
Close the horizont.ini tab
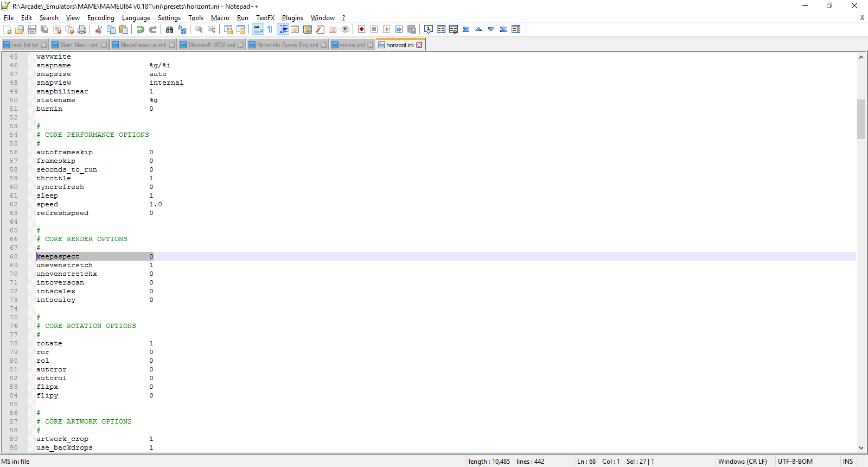pyautogui.click(x=419, y=45)
